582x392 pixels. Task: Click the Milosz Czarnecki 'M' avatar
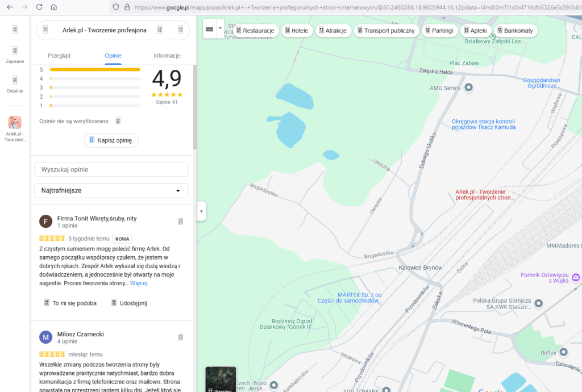[x=45, y=337]
